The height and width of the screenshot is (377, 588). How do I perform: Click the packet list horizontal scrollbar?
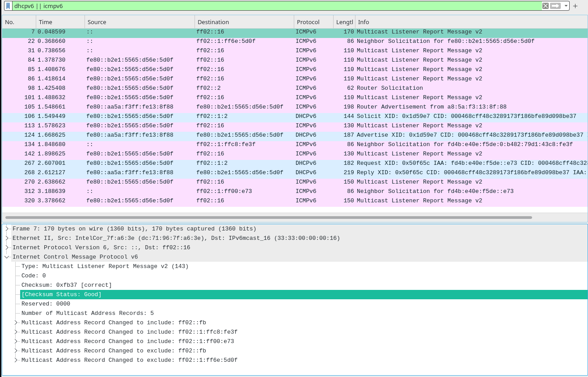(x=268, y=218)
